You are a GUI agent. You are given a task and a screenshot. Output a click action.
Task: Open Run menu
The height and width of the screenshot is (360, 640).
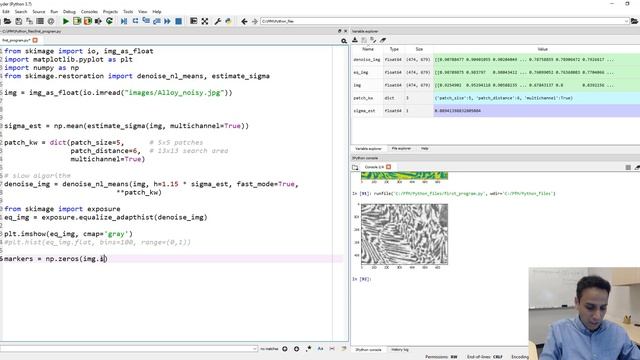(x=54, y=12)
